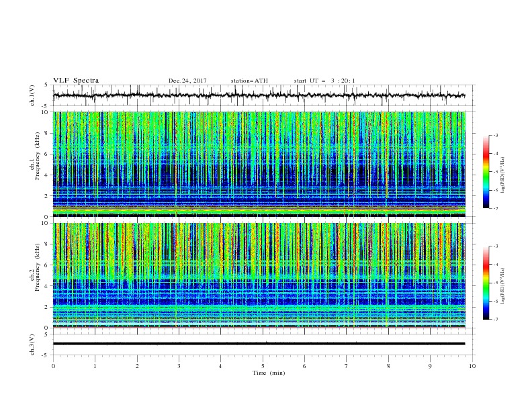Click the "Time (min)" x-axis label

click(x=269, y=373)
